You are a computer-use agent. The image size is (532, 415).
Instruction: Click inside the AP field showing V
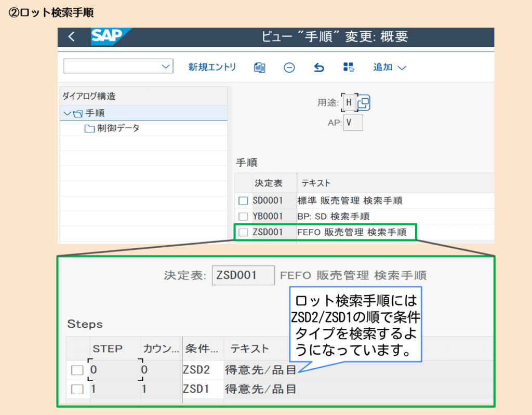tap(352, 123)
